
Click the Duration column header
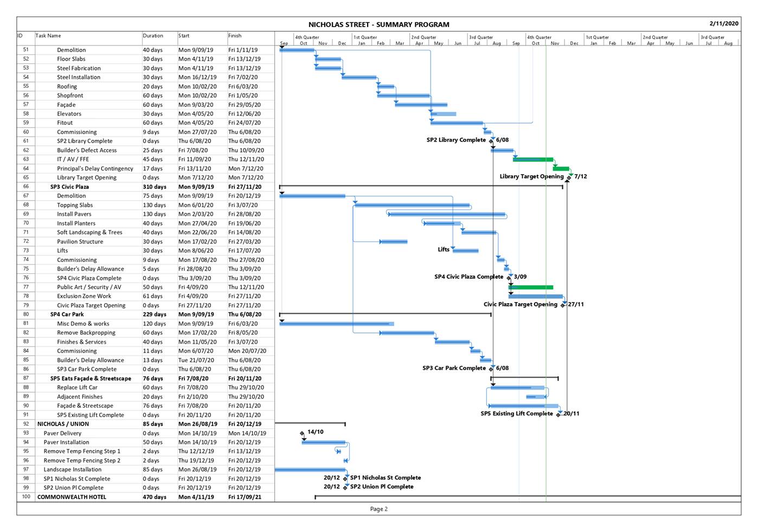point(153,36)
